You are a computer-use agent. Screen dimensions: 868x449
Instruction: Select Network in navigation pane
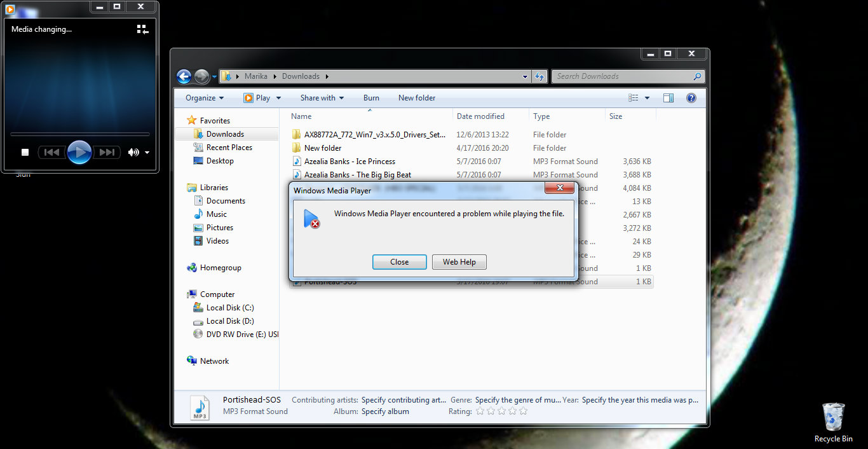tap(214, 361)
